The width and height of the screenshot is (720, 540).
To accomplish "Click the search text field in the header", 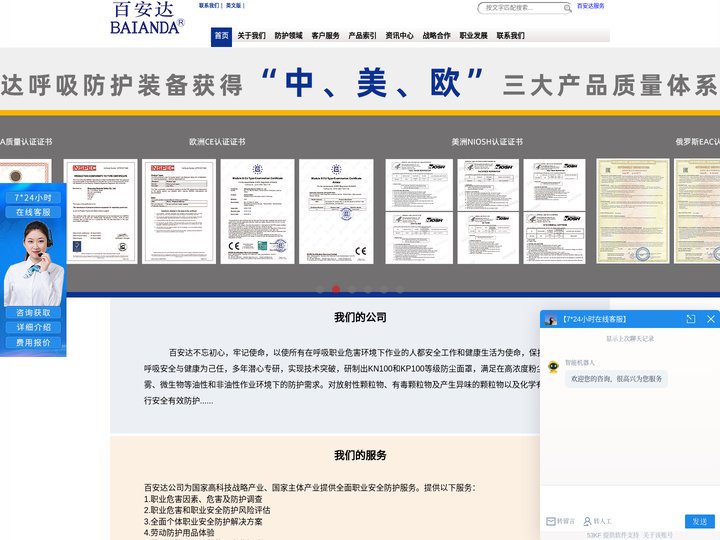I will point(521,8).
